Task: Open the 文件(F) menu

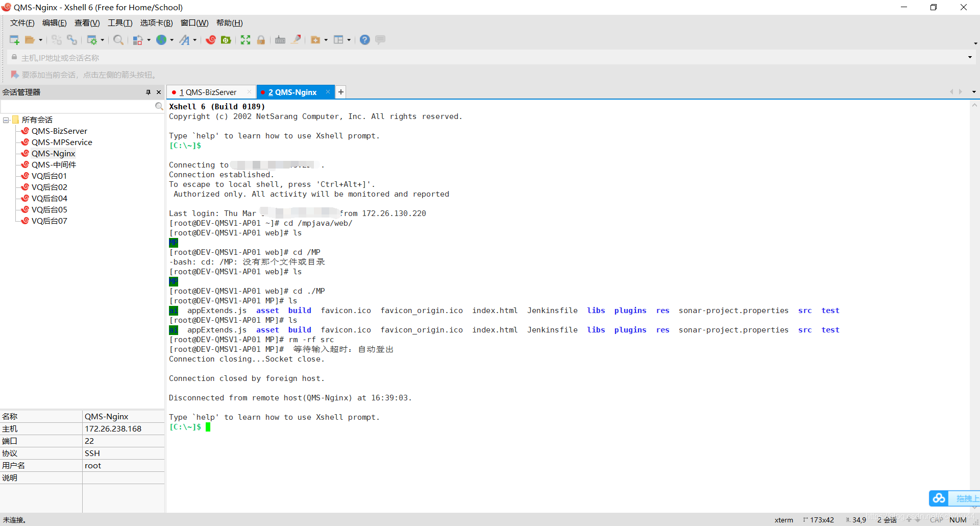Action: [x=22, y=23]
